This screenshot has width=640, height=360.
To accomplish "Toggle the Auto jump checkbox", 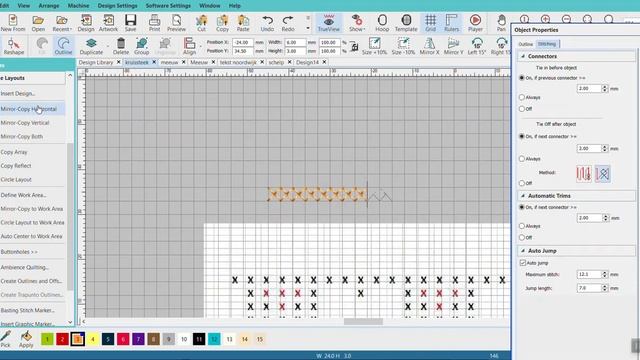I will pos(523,263).
